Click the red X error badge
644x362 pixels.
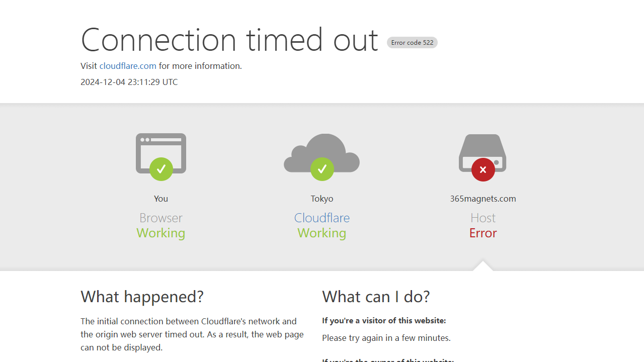click(483, 169)
